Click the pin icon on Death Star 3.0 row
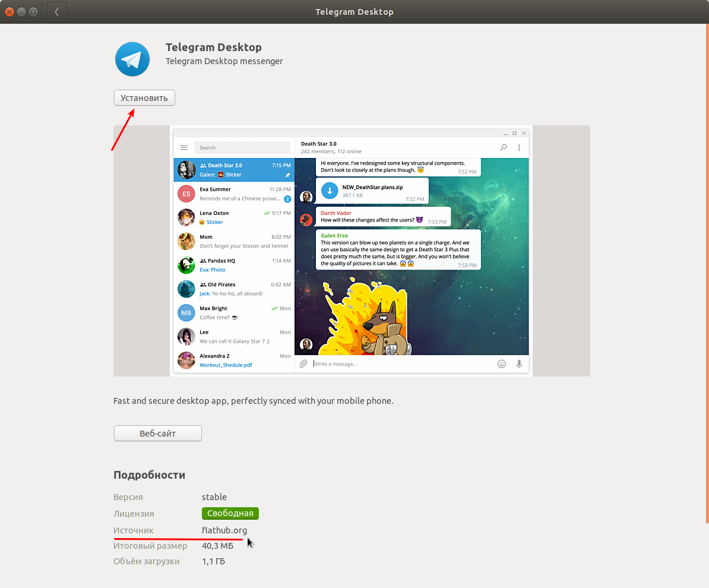The width and height of the screenshot is (709, 588). [287, 175]
